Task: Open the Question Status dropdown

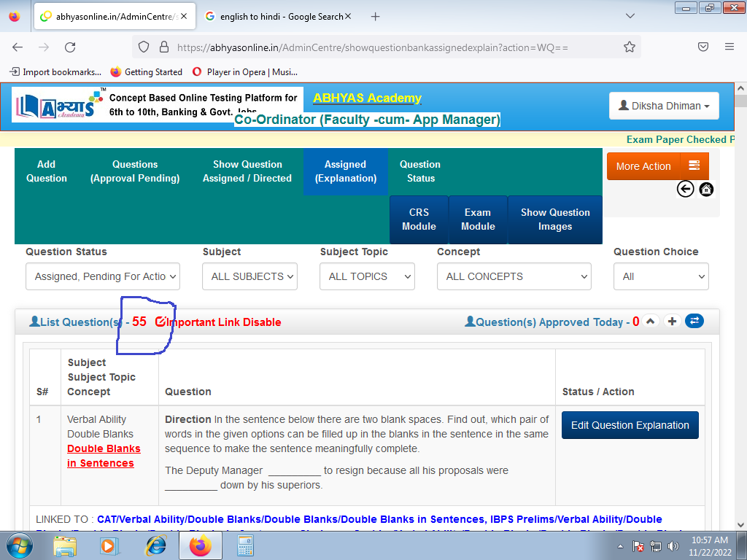Action: coord(102,276)
